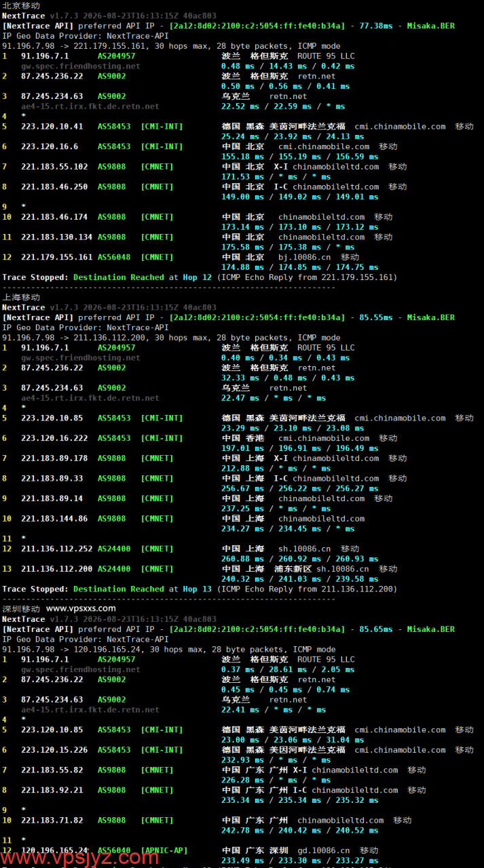Screen dimensions: 484x868
Task: Select the 77.38ms API latency value
Action: click(376, 26)
